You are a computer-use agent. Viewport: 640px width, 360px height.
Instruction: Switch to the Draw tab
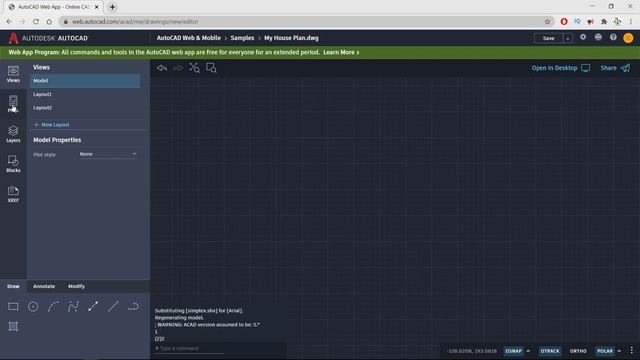coord(13,287)
